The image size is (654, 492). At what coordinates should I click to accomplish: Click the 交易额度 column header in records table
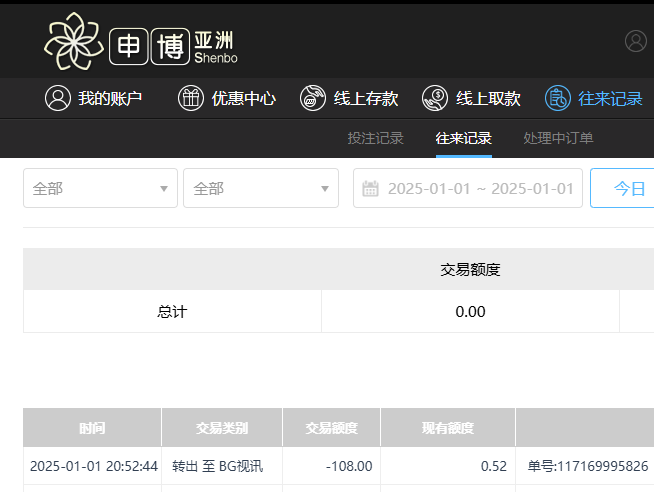pos(332,428)
